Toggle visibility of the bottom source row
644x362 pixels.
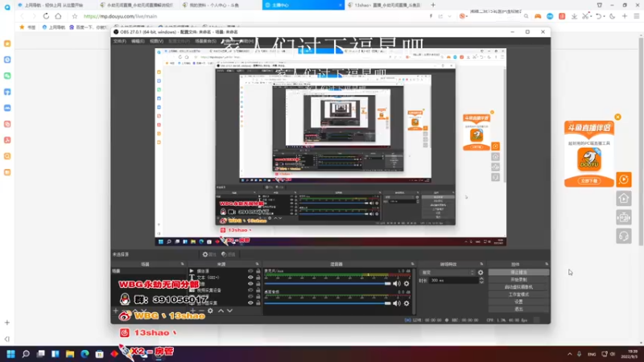coord(250,303)
